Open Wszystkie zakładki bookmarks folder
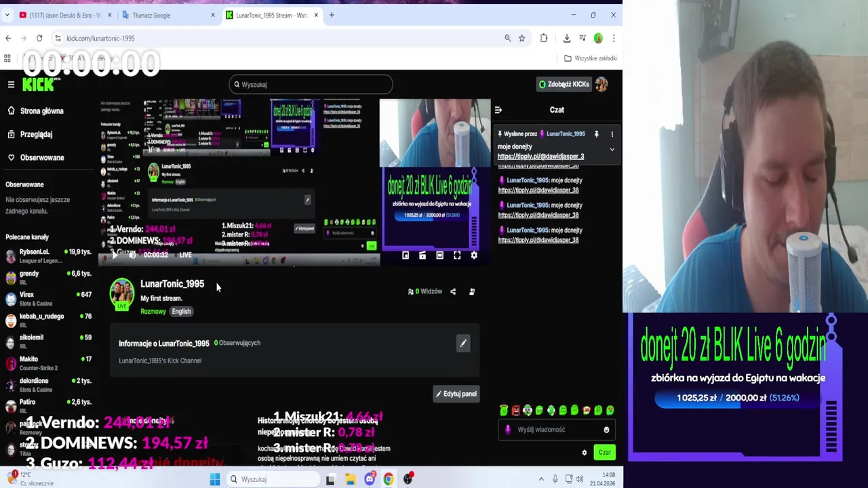868x488 pixels. click(591, 58)
